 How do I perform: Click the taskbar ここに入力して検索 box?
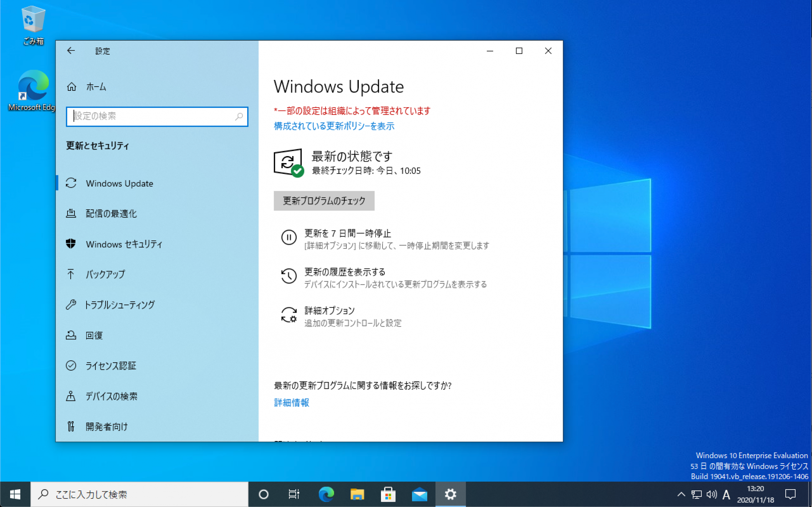(x=139, y=494)
